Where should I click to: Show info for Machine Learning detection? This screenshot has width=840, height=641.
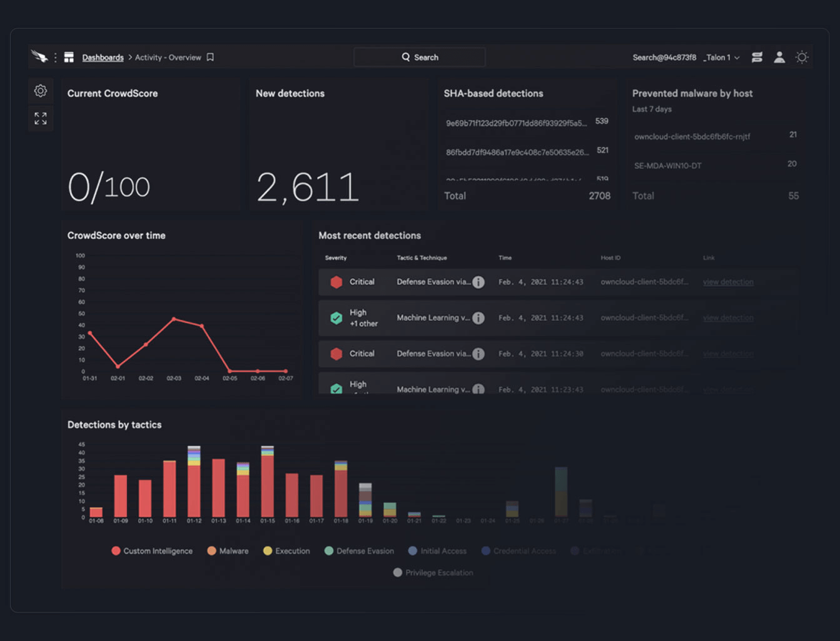[478, 318]
